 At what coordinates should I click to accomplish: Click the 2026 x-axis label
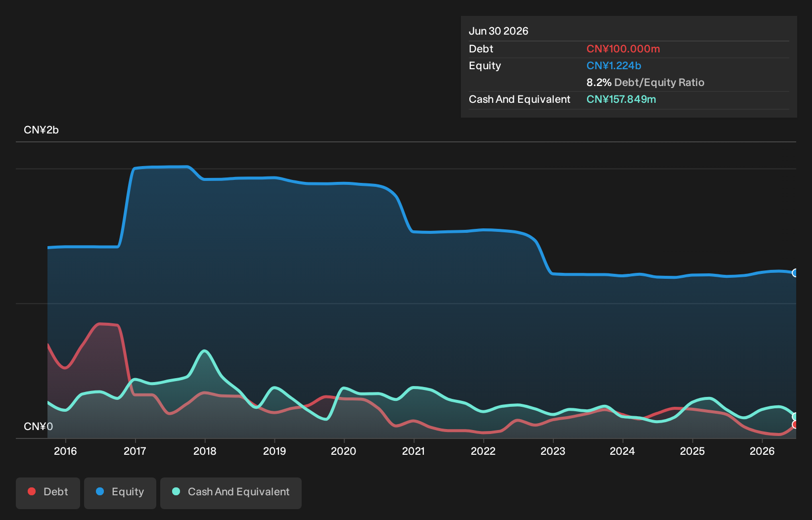tap(762, 451)
